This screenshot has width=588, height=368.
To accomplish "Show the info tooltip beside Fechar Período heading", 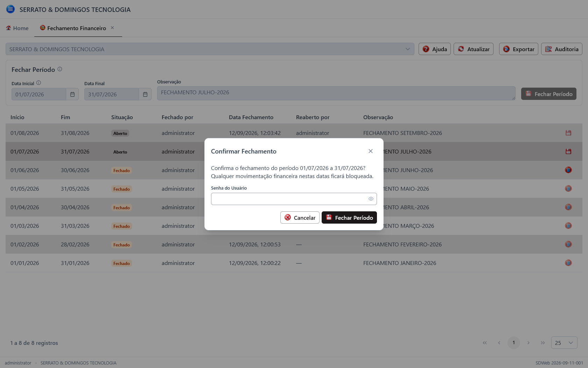I will pyautogui.click(x=60, y=69).
